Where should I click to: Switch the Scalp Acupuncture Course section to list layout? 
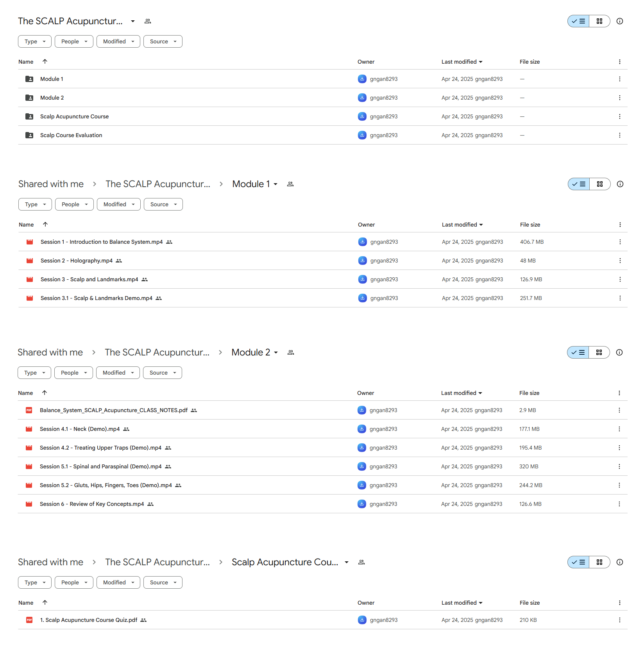pos(578,562)
